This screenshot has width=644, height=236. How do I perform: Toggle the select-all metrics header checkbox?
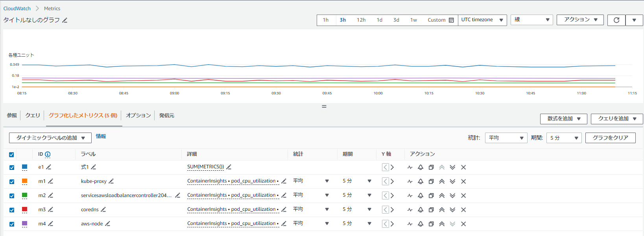click(11, 155)
